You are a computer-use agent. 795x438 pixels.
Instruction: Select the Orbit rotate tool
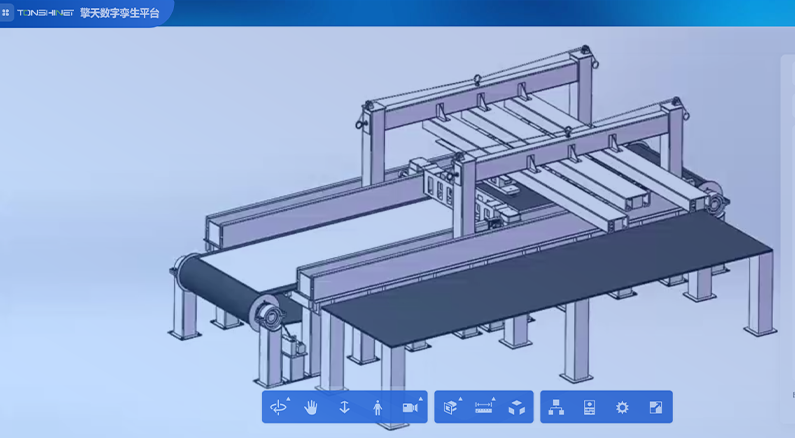[x=278, y=407]
